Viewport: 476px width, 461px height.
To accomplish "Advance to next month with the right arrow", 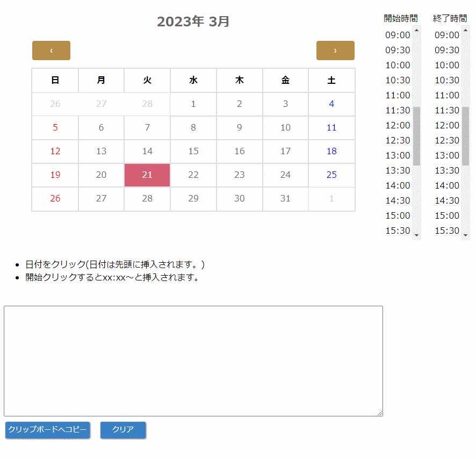I will [x=335, y=51].
